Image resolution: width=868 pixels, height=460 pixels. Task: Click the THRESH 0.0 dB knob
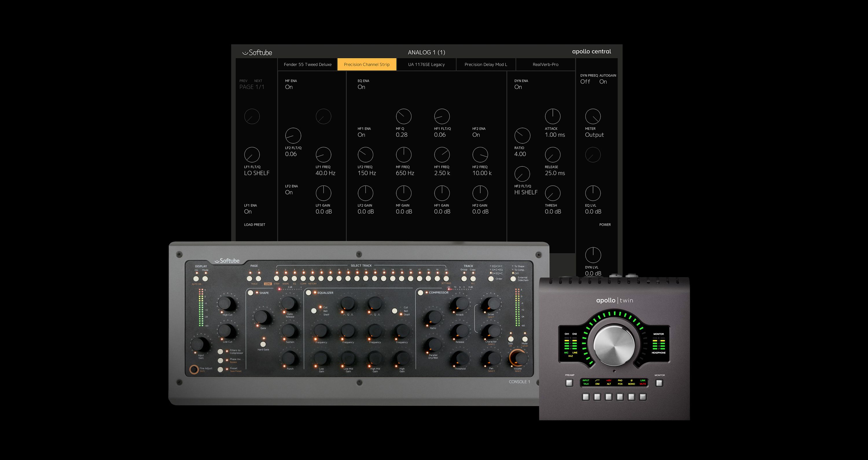(x=553, y=193)
